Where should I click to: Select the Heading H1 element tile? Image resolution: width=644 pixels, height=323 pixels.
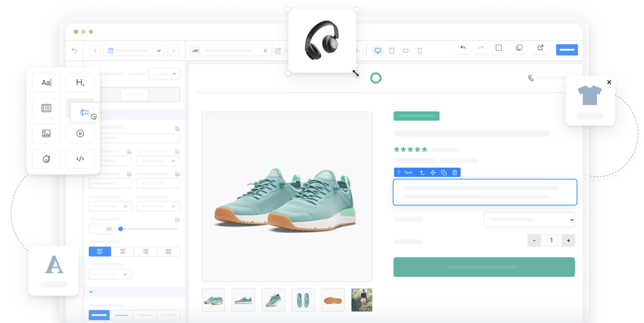pyautogui.click(x=80, y=82)
